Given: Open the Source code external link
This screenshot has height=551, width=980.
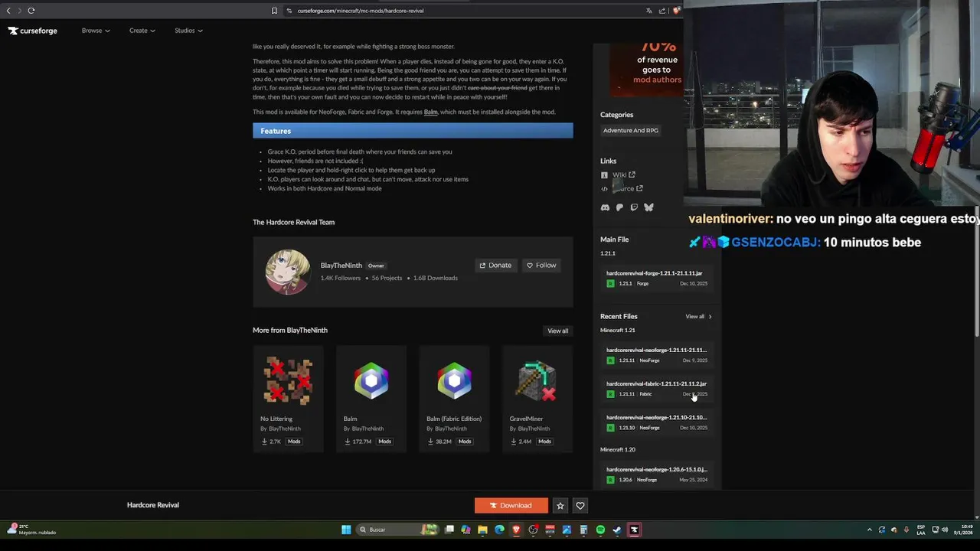Looking at the screenshot, I should tap(629, 188).
